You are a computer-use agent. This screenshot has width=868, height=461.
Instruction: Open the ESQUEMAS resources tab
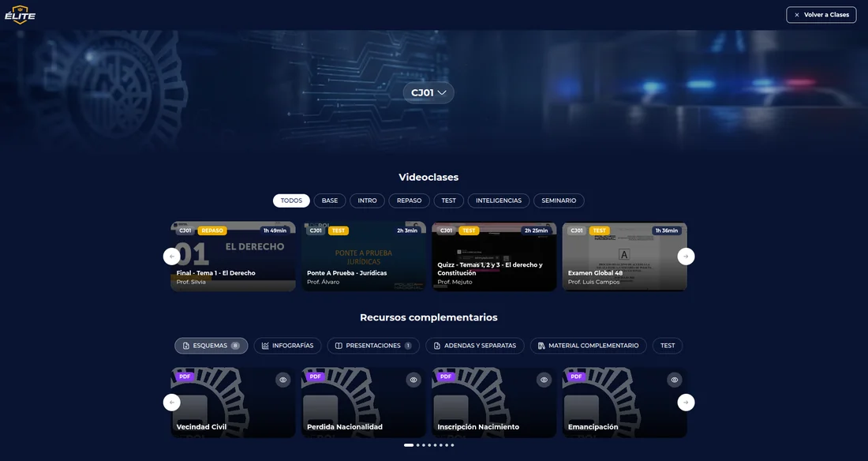(211, 346)
